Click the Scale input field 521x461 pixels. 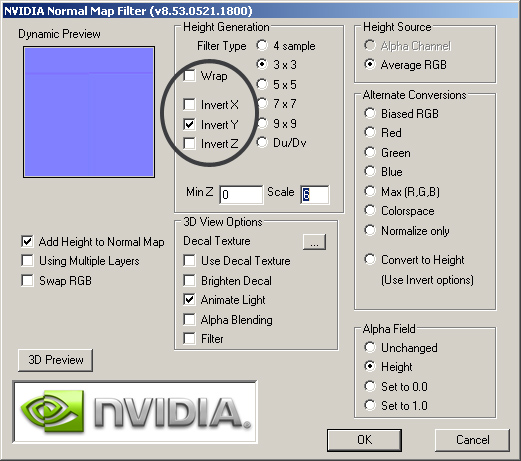coord(315,194)
